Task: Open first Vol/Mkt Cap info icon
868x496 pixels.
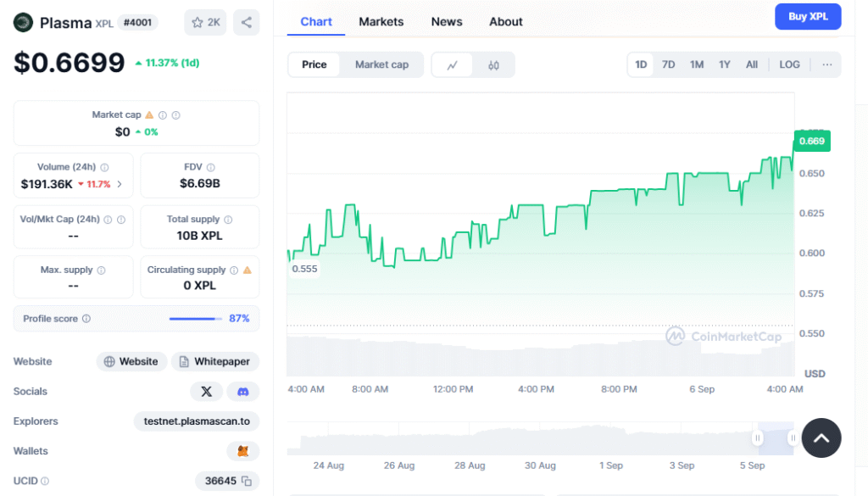Action: 108,220
